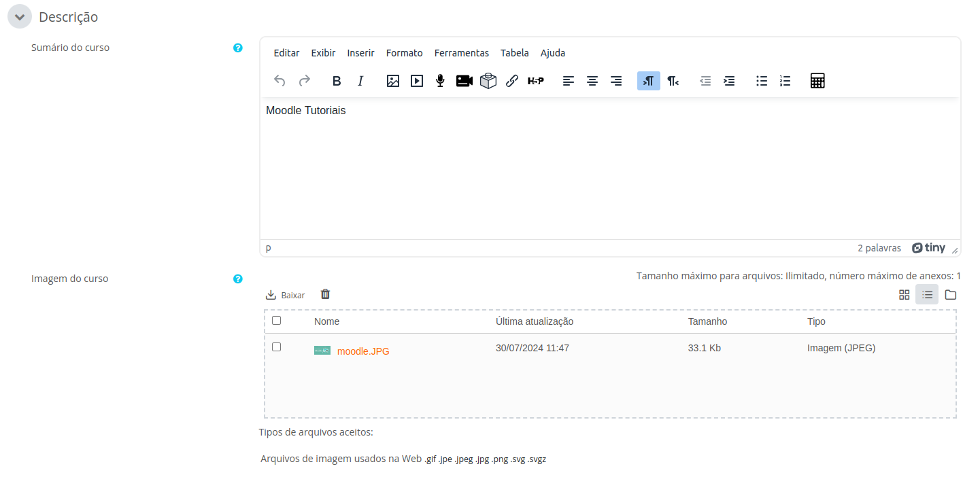The image size is (980, 477).
Task: Collapse the Descrição section
Action: [x=20, y=17]
